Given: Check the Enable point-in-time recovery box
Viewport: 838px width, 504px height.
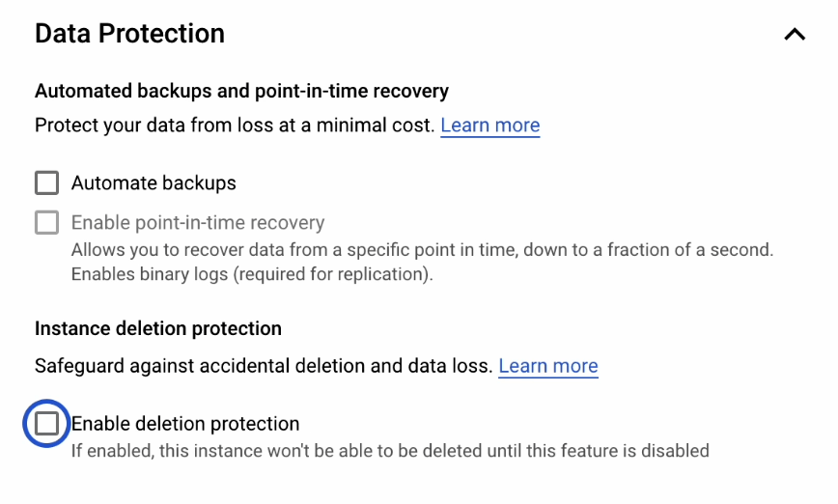Looking at the screenshot, I should point(46,223).
